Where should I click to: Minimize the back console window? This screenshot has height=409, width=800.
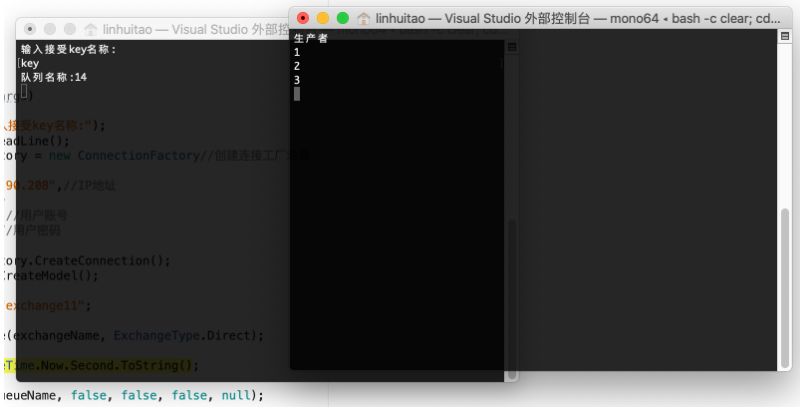click(x=49, y=29)
